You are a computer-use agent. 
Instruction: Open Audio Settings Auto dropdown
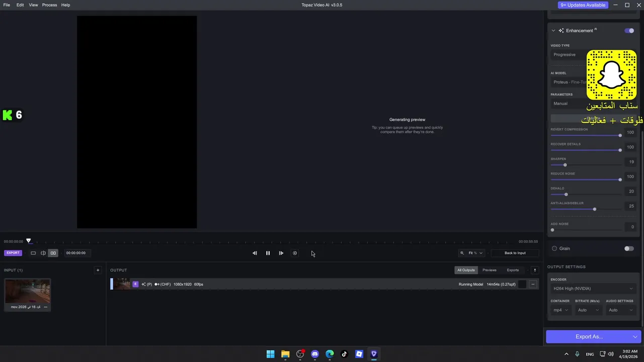tap(621, 310)
